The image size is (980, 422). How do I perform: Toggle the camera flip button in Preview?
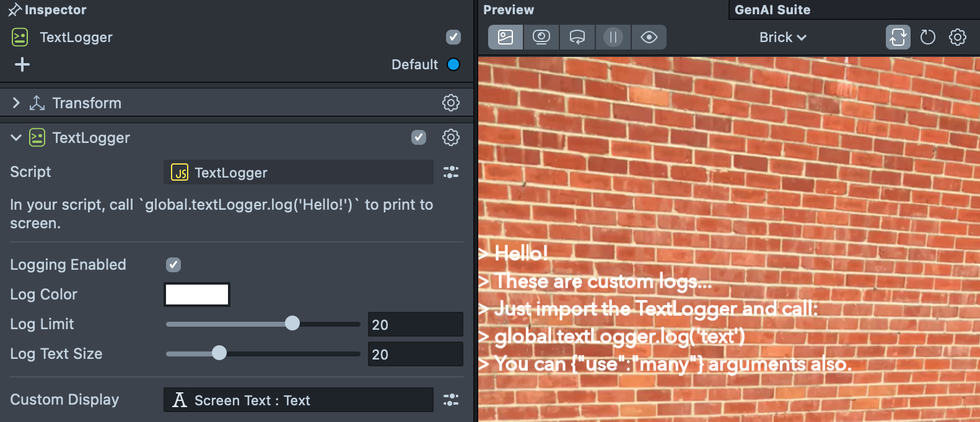(898, 37)
